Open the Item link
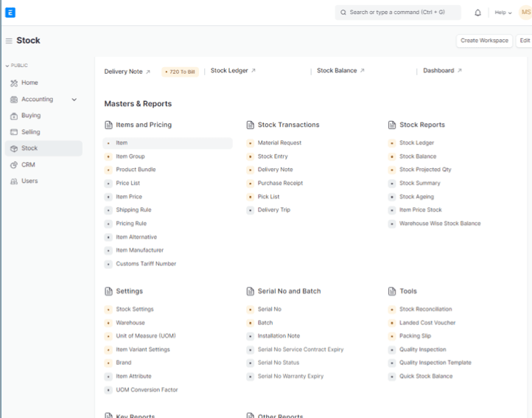Screen dimensions: 532x418 coord(122,143)
